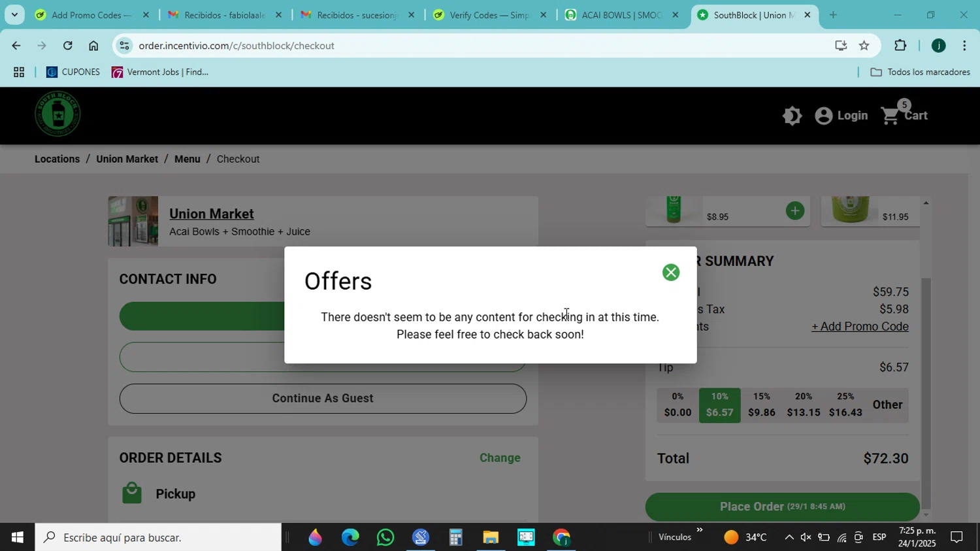Open CUPONES bookmark
Screen dimensions: 980x551
pyautogui.click(x=73, y=72)
